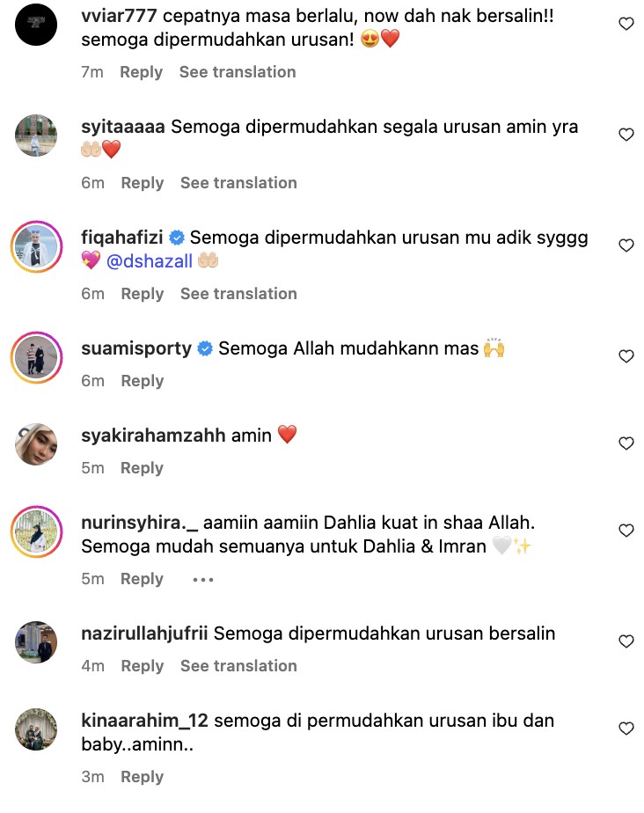Reply to suamisporty's comment

(x=142, y=381)
